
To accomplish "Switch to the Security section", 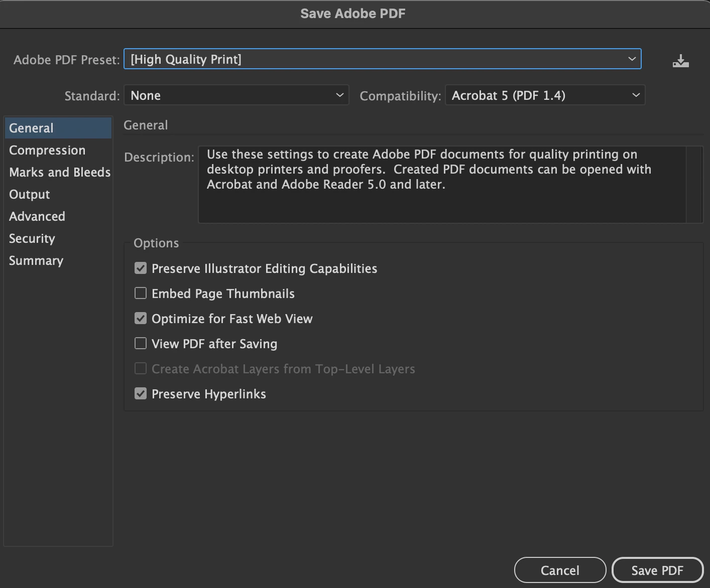I will (x=58, y=238).
